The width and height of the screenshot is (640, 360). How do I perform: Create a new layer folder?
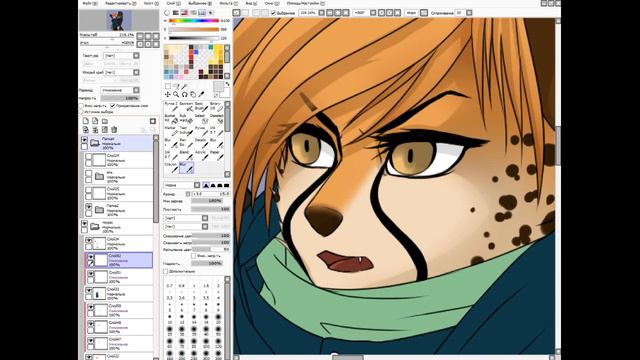105,121
